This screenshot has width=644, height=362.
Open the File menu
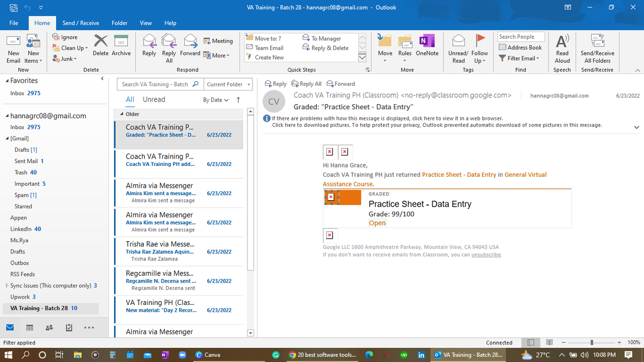[x=14, y=23]
